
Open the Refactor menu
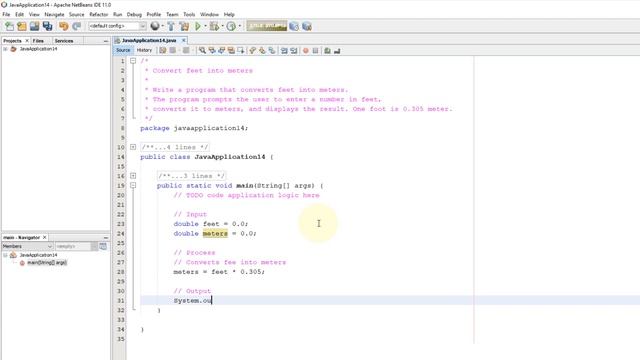[x=99, y=14]
